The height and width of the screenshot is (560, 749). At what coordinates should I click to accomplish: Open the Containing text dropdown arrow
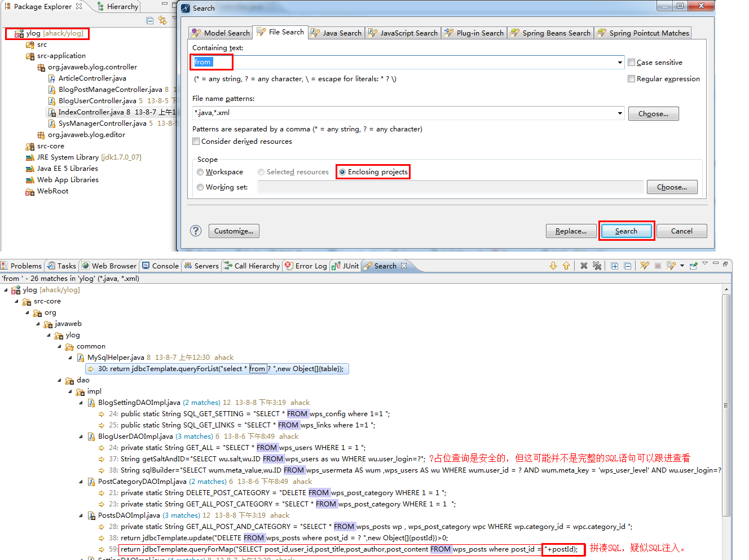coord(620,63)
